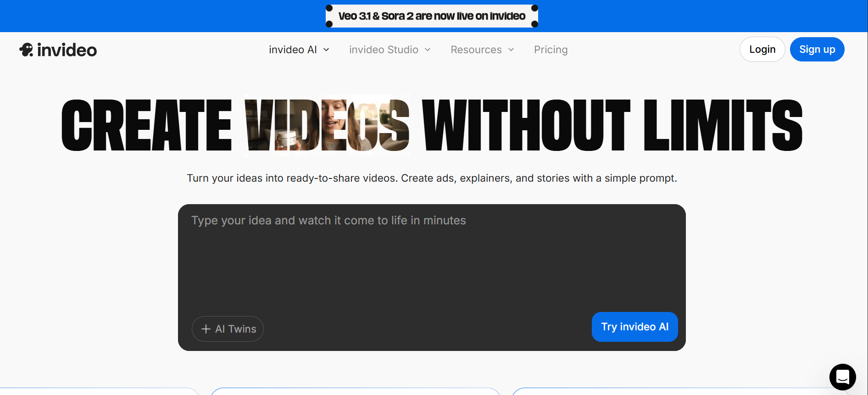The height and width of the screenshot is (395, 868).
Task: Go to the Pricing page
Action: [x=551, y=50]
